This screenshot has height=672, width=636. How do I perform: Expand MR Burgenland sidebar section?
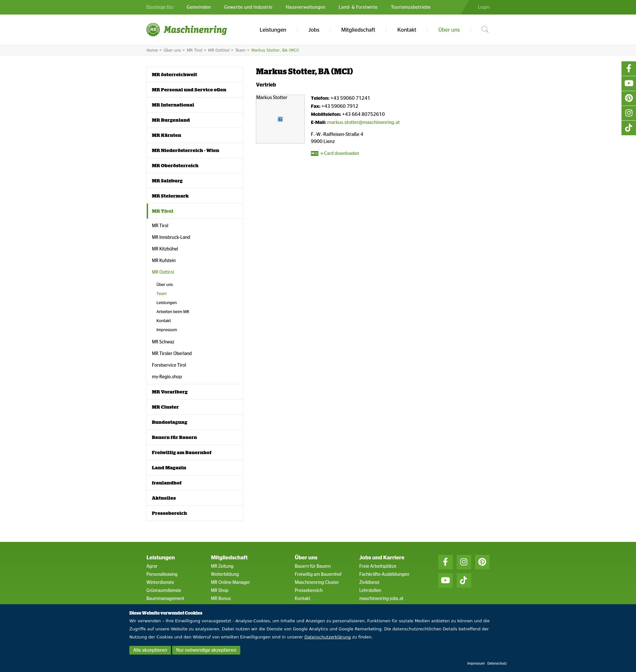point(194,120)
